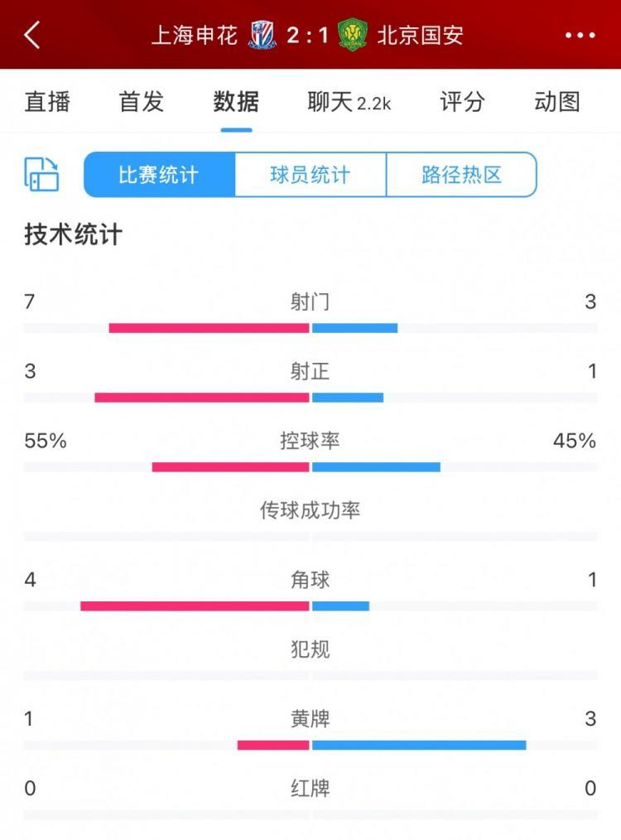
Task: Tap the 北京国安 team name
Action: tap(420, 35)
